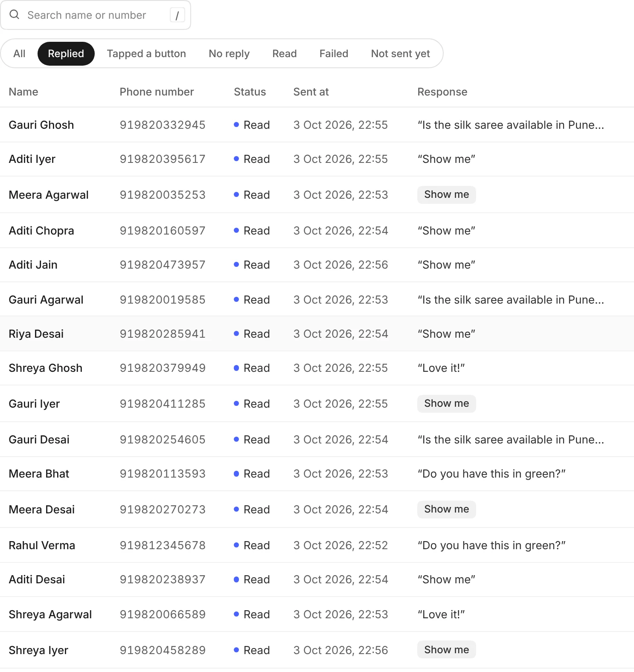
Task: Click phone number 919820160597
Action: click(x=163, y=231)
